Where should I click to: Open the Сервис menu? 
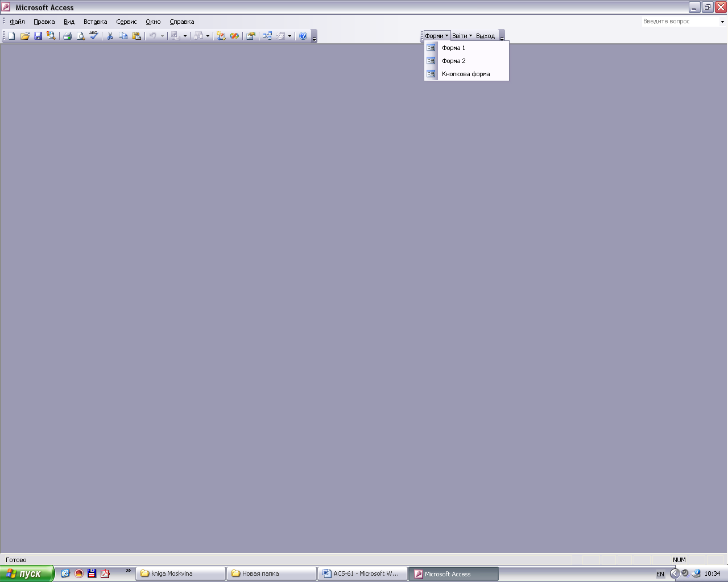[x=126, y=22]
